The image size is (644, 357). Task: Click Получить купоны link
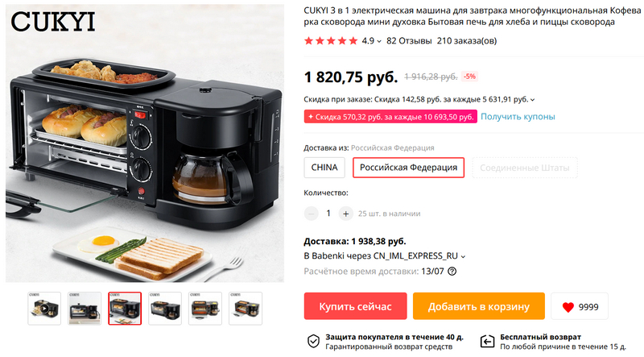coord(518,116)
